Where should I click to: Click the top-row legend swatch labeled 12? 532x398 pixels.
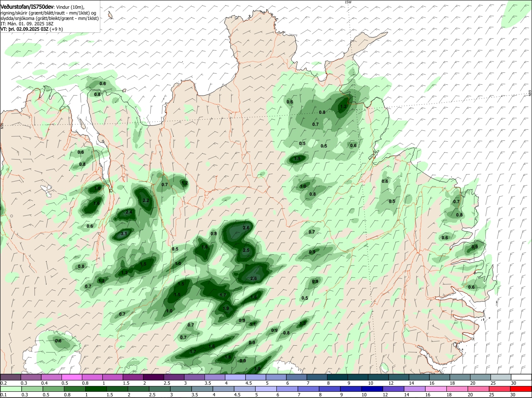[398, 377]
